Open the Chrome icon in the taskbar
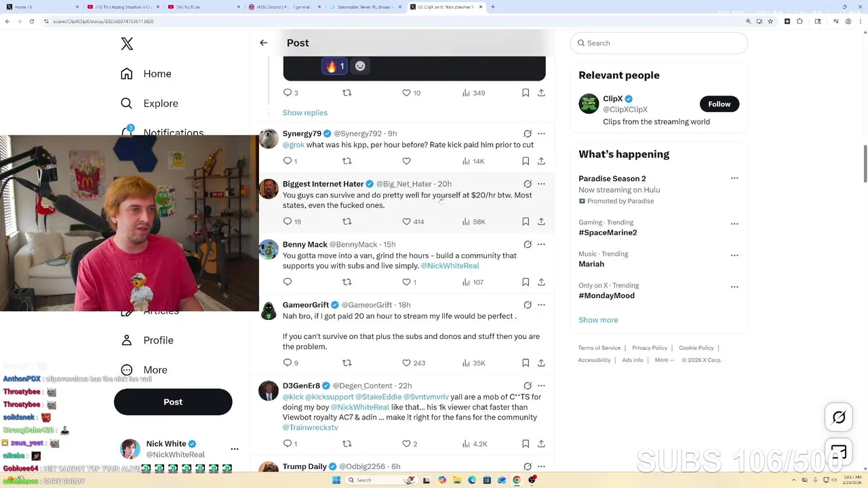 (517, 480)
